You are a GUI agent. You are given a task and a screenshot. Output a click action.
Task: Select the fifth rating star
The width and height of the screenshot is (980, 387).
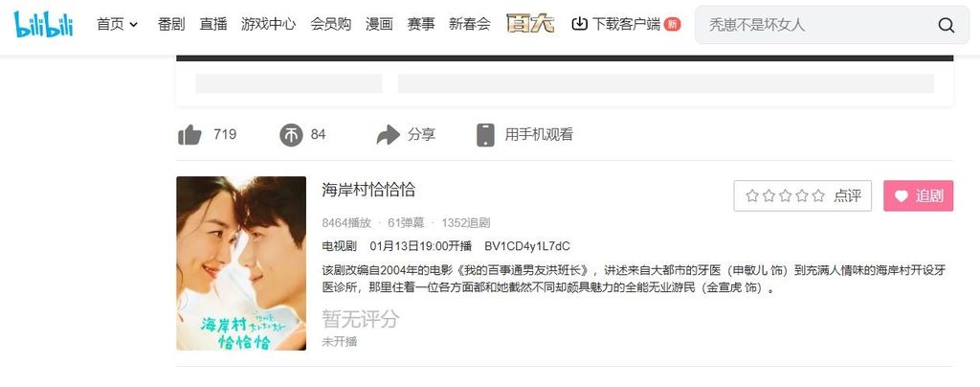(x=819, y=196)
